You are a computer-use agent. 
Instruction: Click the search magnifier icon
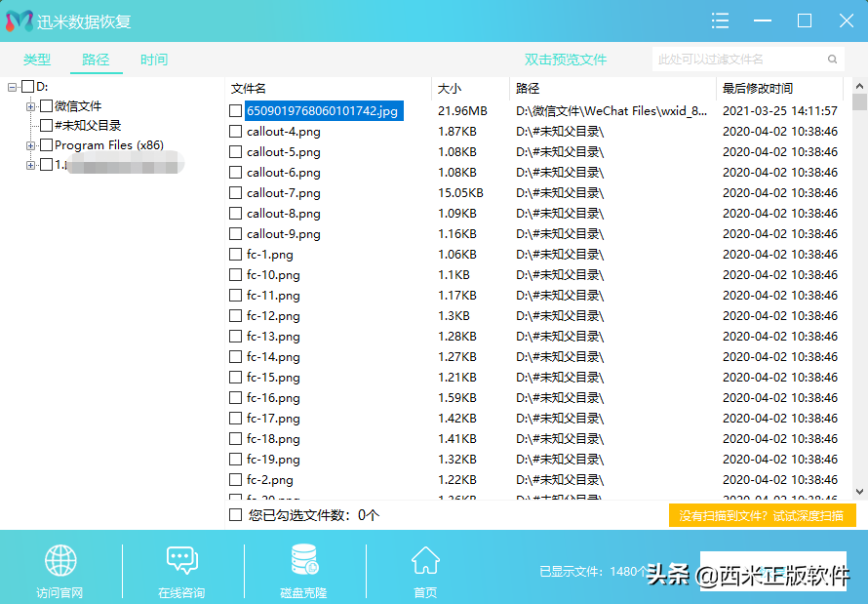click(x=833, y=60)
